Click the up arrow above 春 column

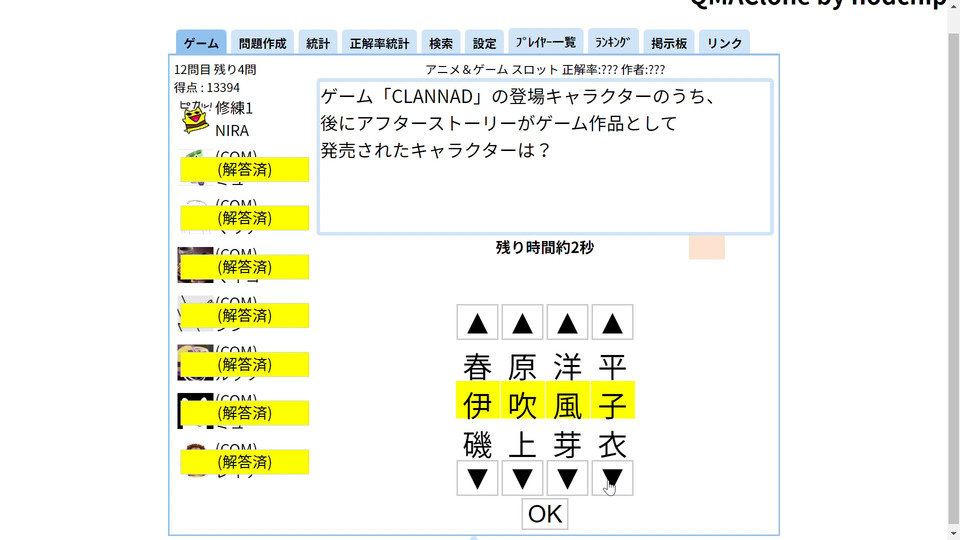[x=478, y=323]
